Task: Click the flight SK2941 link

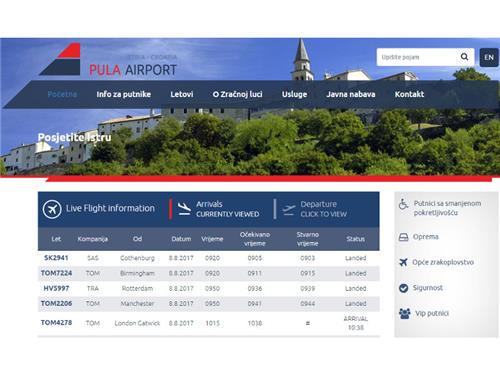Action: 56,258
